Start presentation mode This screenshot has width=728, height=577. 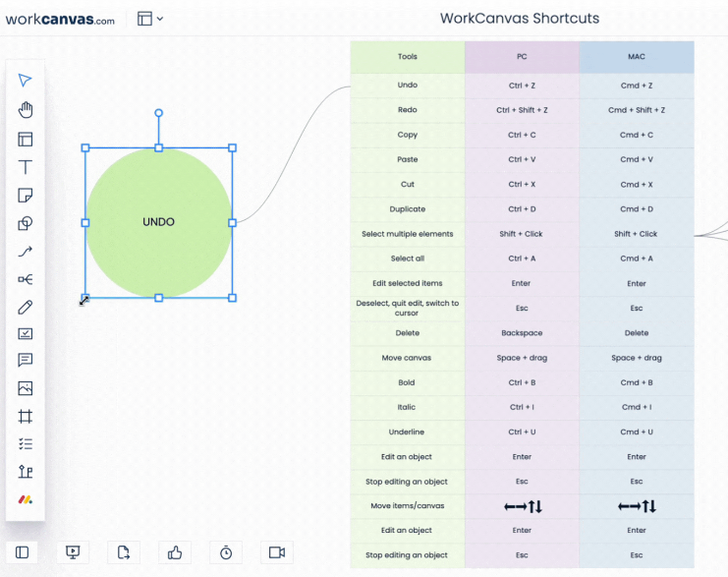[73, 552]
